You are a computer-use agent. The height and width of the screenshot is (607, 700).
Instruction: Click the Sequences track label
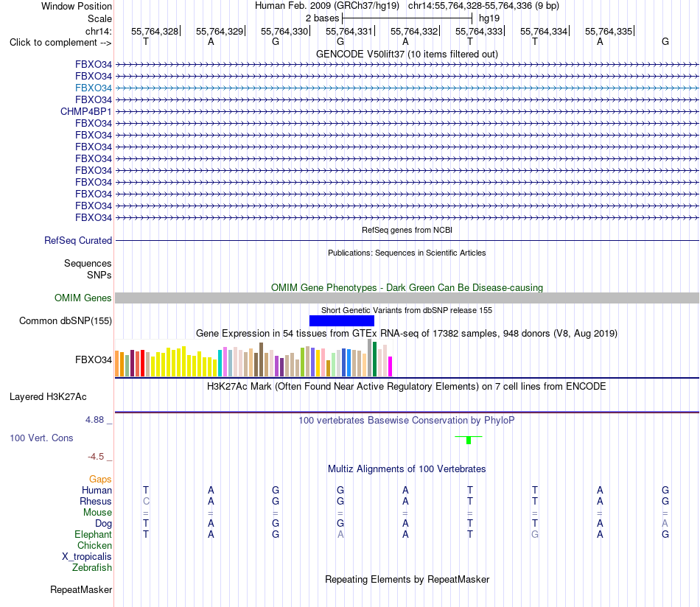click(88, 263)
